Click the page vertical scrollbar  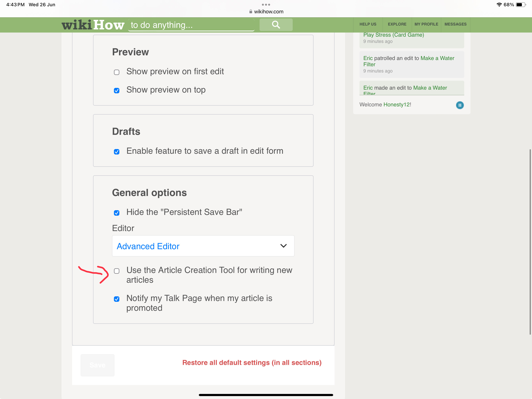point(530,242)
